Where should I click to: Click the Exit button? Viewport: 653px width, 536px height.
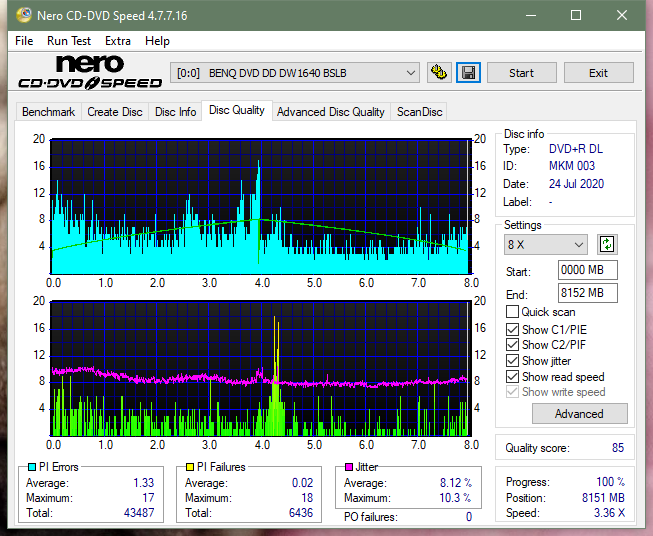[x=598, y=73]
